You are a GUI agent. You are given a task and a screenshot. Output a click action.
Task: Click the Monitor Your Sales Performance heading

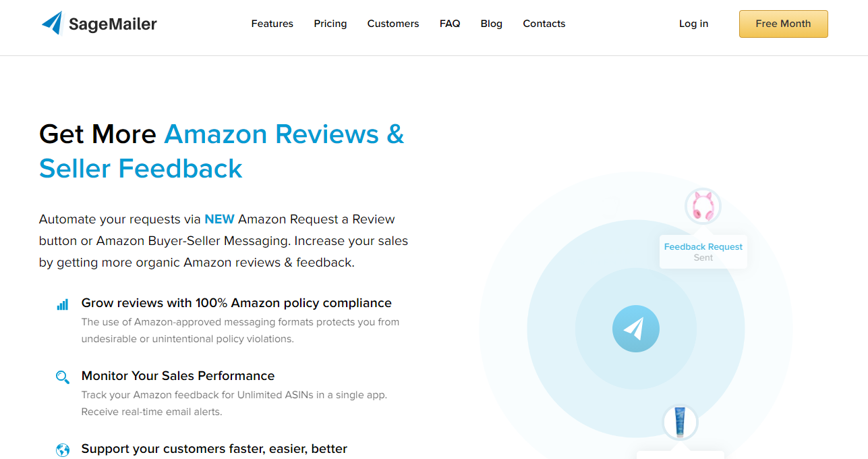click(x=178, y=376)
